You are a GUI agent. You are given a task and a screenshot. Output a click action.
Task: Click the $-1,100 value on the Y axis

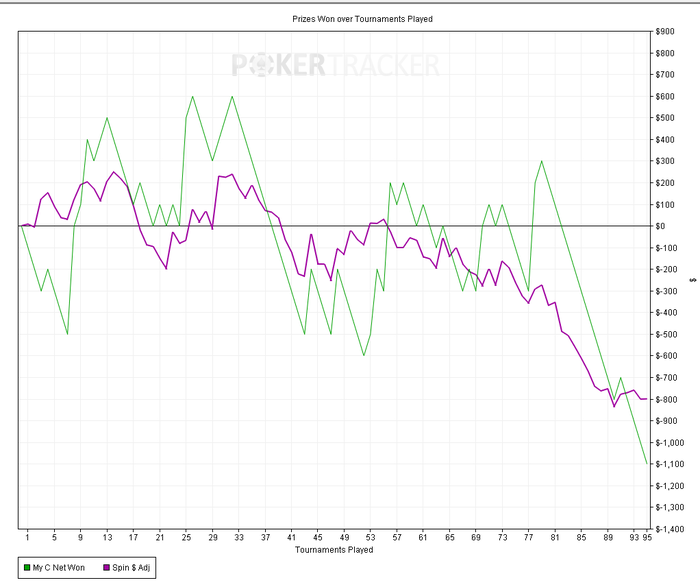click(x=670, y=464)
